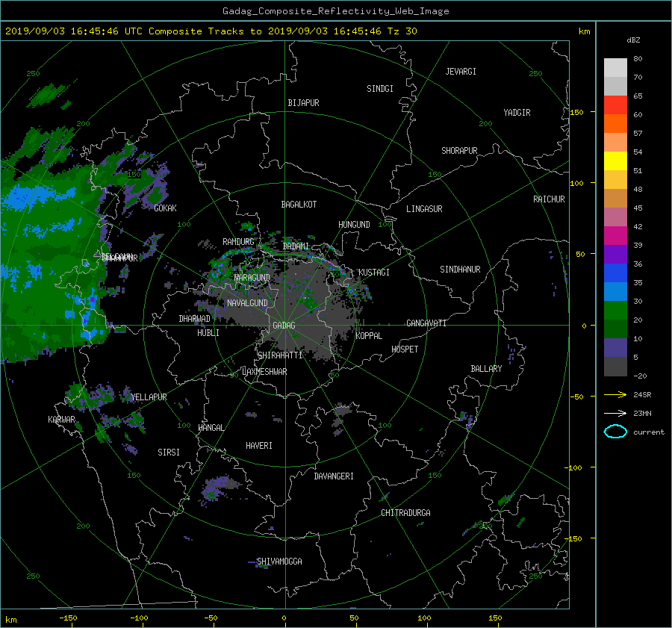Image resolution: width=672 pixels, height=628 pixels.
Task: Click the KOPPAL city label
Action: [369, 335]
